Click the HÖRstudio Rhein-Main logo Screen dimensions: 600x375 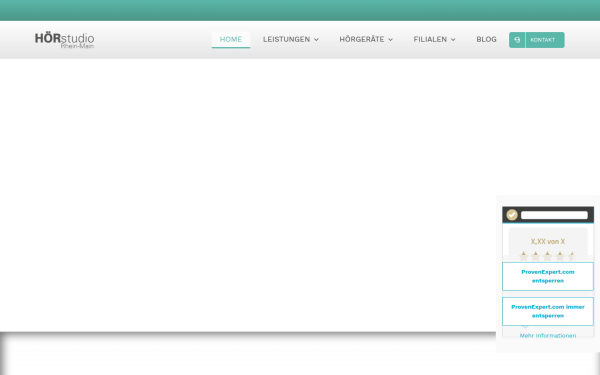[x=64, y=41]
